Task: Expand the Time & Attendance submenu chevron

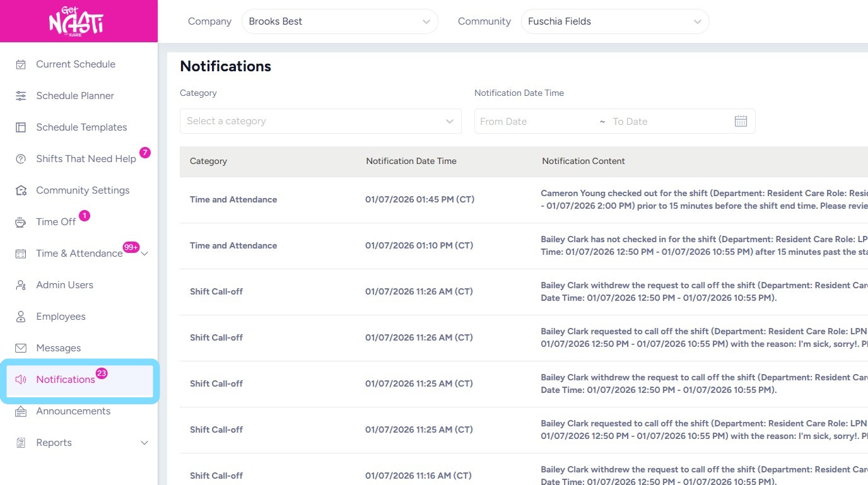Action: [x=144, y=254]
